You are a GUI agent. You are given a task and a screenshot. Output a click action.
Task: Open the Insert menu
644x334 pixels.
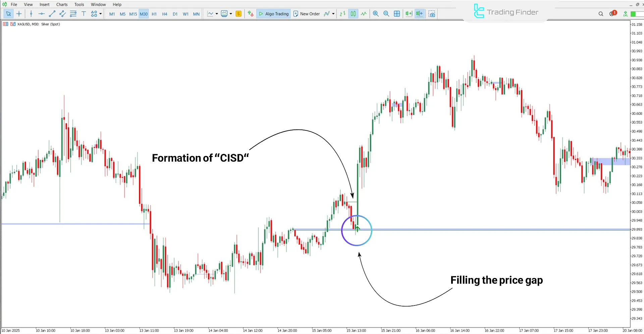pos(44,4)
